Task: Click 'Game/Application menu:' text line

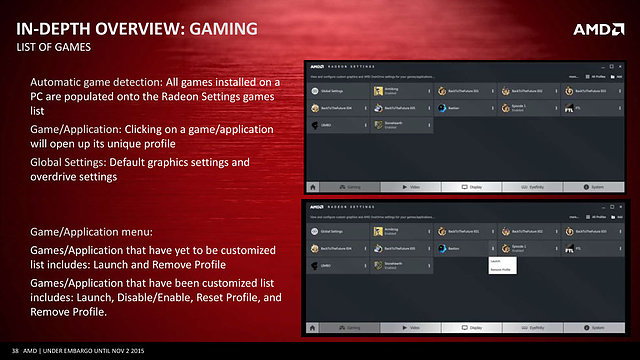Action: pyautogui.click(x=91, y=232)
